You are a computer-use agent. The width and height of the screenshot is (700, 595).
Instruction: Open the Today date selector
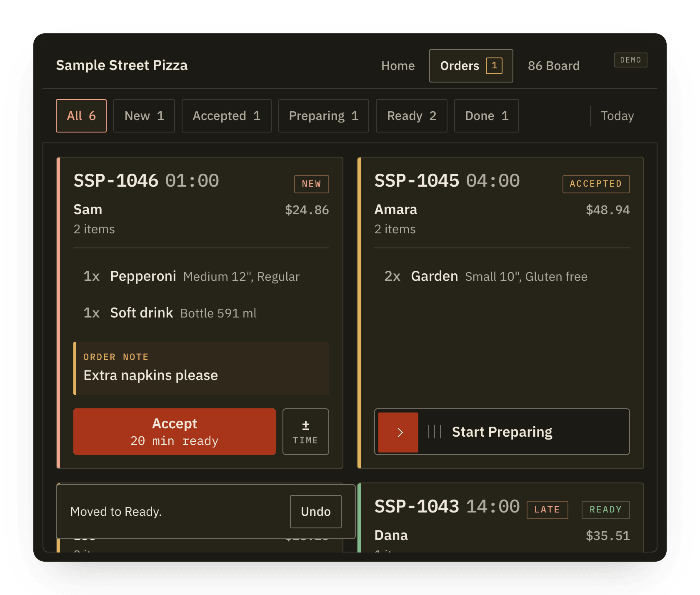click(617, 116)
